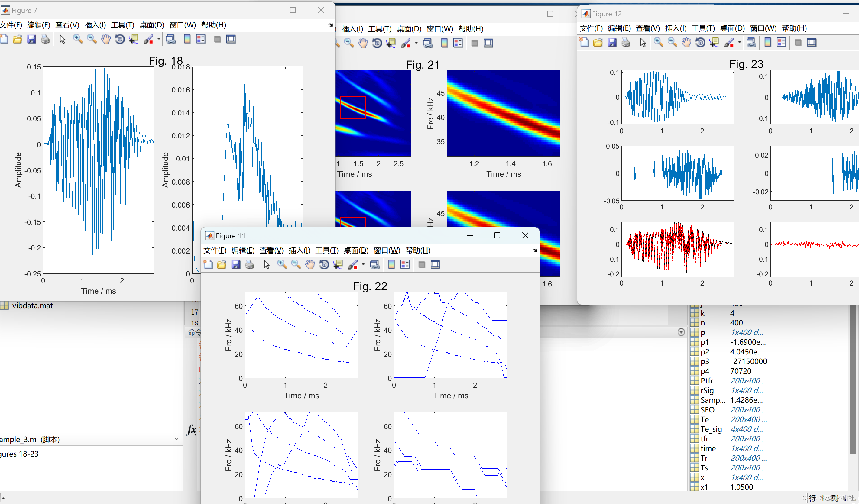Expand the ample_3.m script details chevron

point(177,439)
